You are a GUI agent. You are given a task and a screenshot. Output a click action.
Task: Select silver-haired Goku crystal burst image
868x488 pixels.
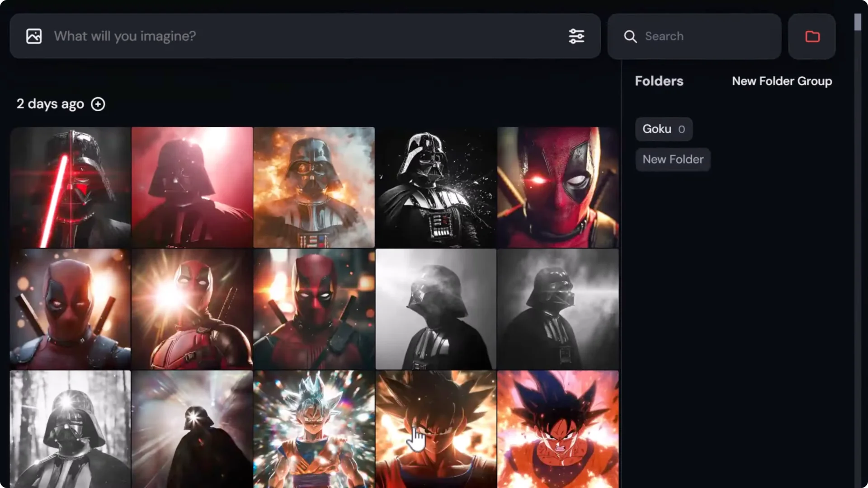(314, 428)
